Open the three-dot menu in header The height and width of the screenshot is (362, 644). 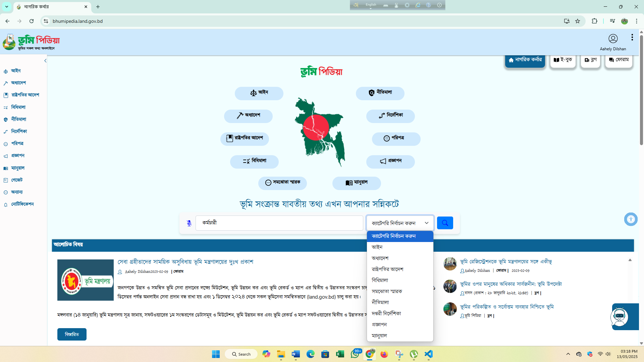pos(632,37)
